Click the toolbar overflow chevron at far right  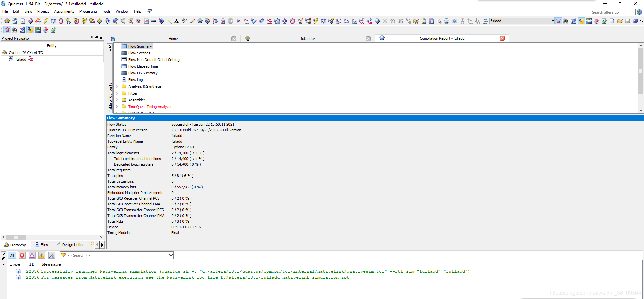[x=641, y=21]
